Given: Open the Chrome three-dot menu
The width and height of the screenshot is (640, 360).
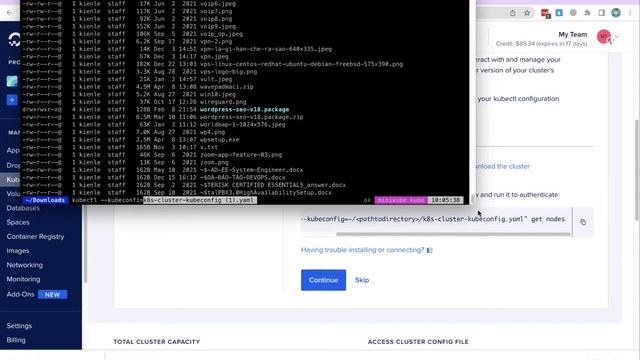Looking at the screenshot, I should tap(630, 13).
